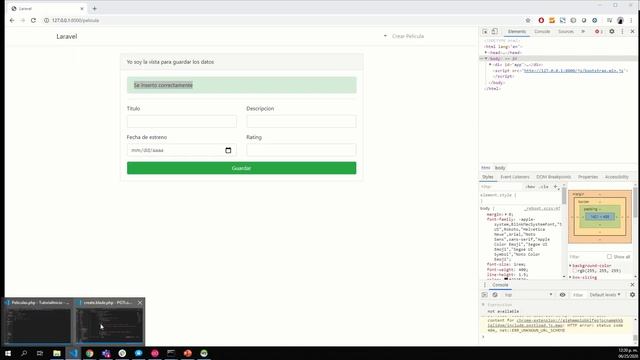
Task: Expand the box-sizing computed property
Action: point(571,277)
